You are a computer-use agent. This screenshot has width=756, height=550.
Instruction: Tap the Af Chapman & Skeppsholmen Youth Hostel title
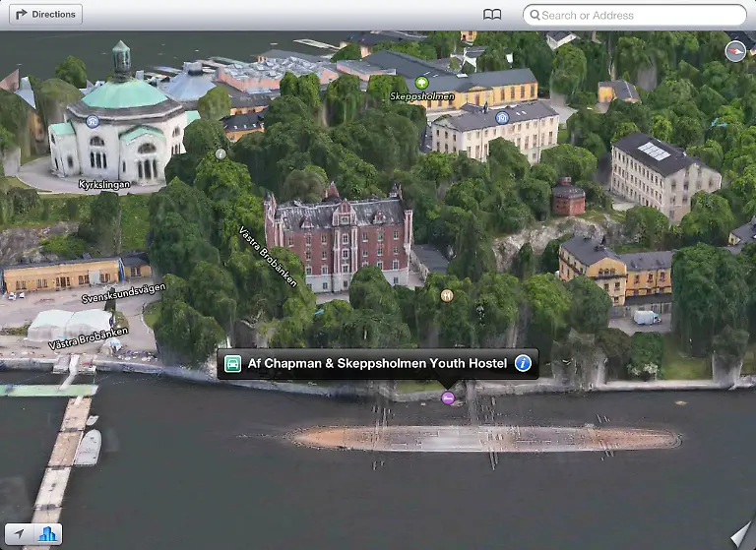coord(377,363)
